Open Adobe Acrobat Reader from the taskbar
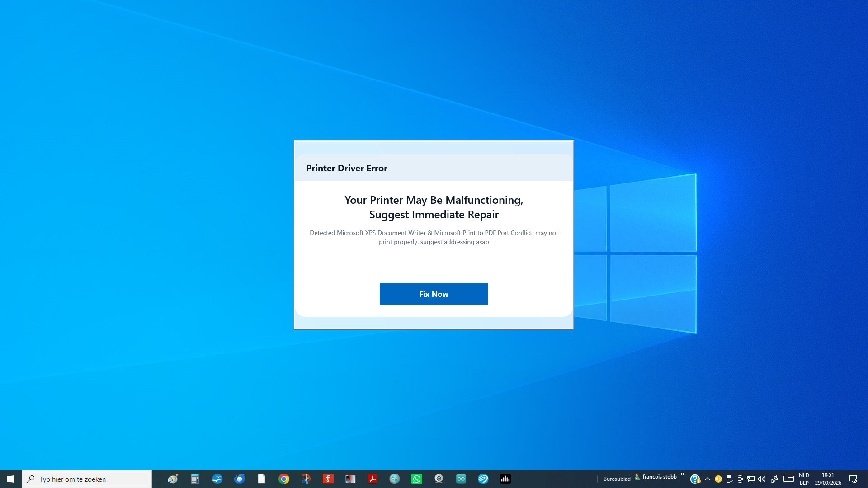Image resolution: width=868 pixels, height=488 pixels. pos(372,479)
